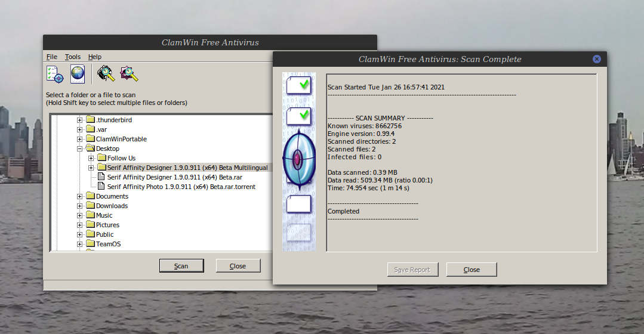644x334 pixels.
Task: Click the Beta.rar.torrent file document icon
Action: click(x=101, y=186)
